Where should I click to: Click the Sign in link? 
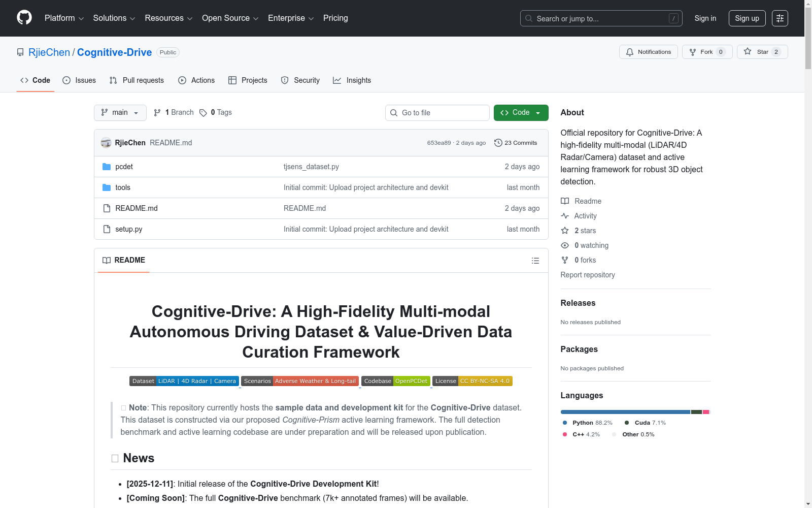coord(705,18)
